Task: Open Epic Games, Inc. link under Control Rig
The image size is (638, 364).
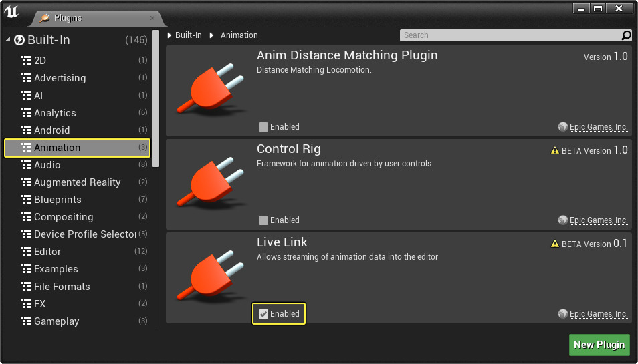Action: (598, 220)
